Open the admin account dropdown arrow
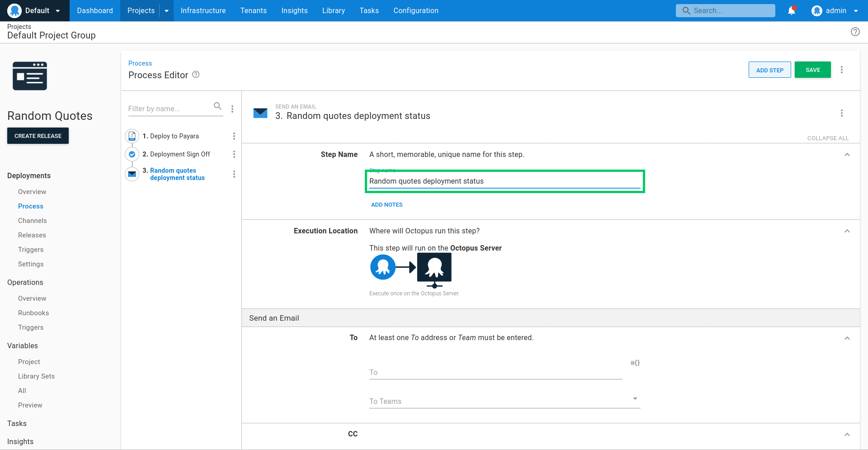 click(856, 11)
